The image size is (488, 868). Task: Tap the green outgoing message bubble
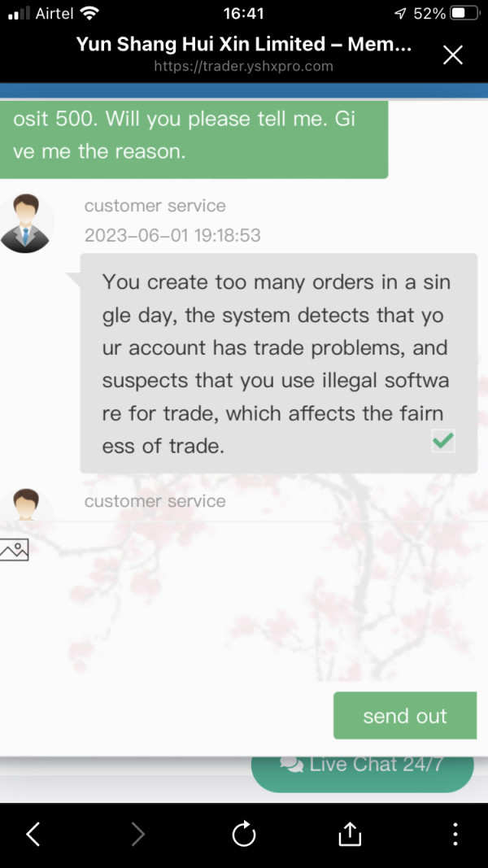point(194,139)
